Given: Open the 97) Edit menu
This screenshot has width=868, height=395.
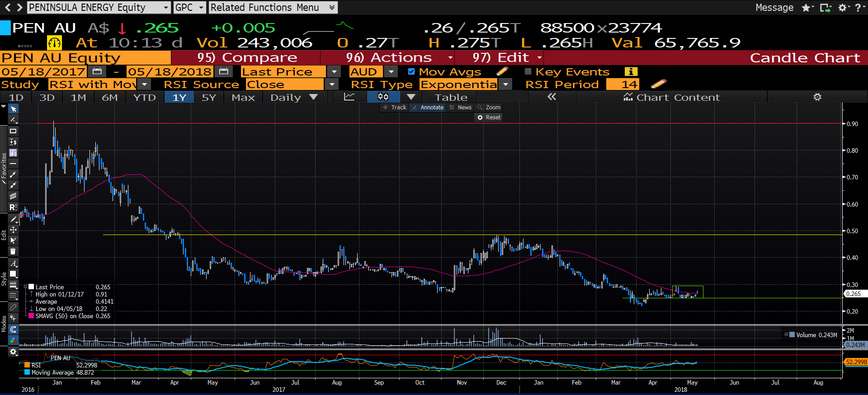Looking at the screenshot, I should tap(500, 57).
